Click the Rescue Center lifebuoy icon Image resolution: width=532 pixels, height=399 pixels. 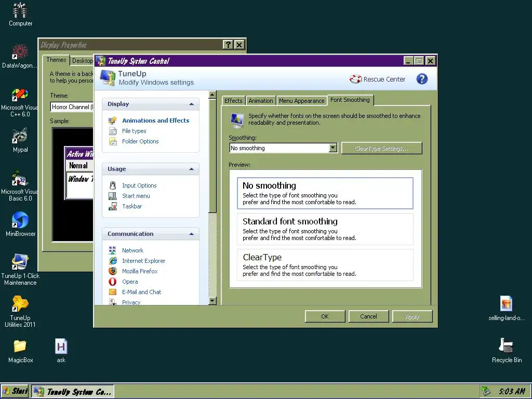[355, 79]
